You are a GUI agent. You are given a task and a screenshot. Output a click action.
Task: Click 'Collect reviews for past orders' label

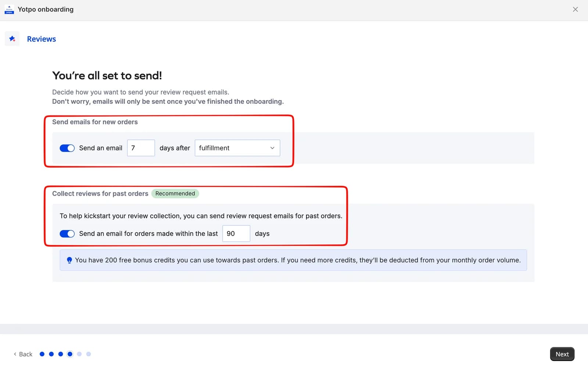[x=100, y=194]
